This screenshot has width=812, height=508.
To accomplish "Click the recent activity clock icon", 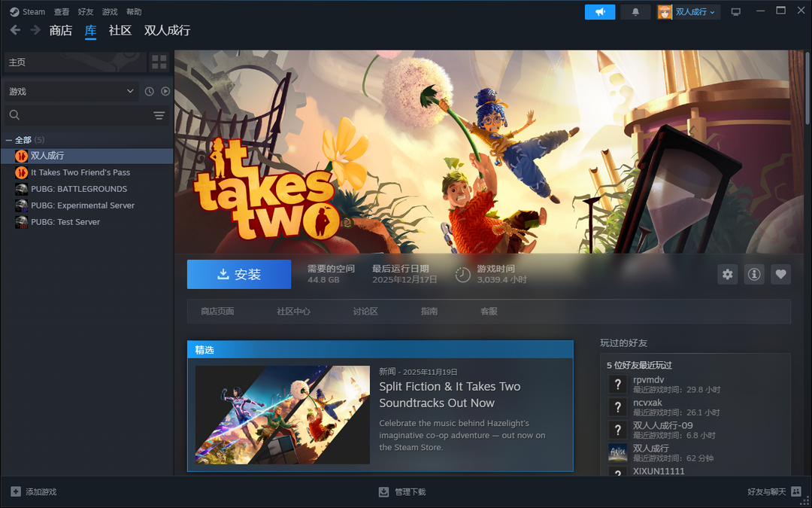I will tap(149, 91).
